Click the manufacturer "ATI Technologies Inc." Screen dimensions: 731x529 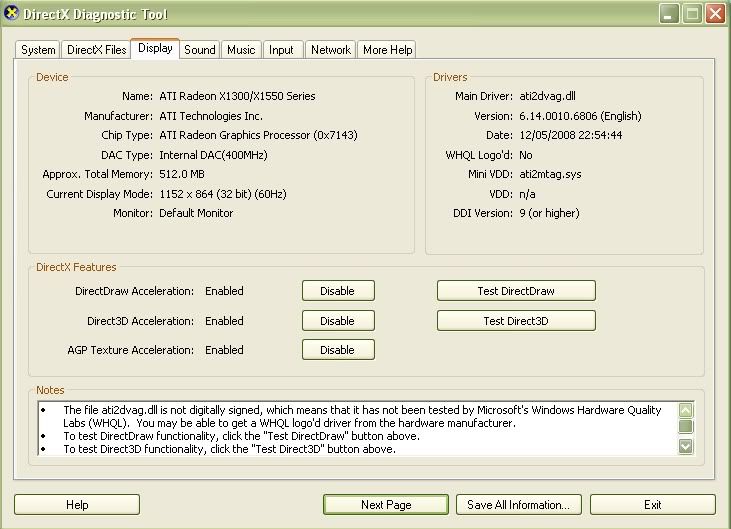[x=211, y=116]
